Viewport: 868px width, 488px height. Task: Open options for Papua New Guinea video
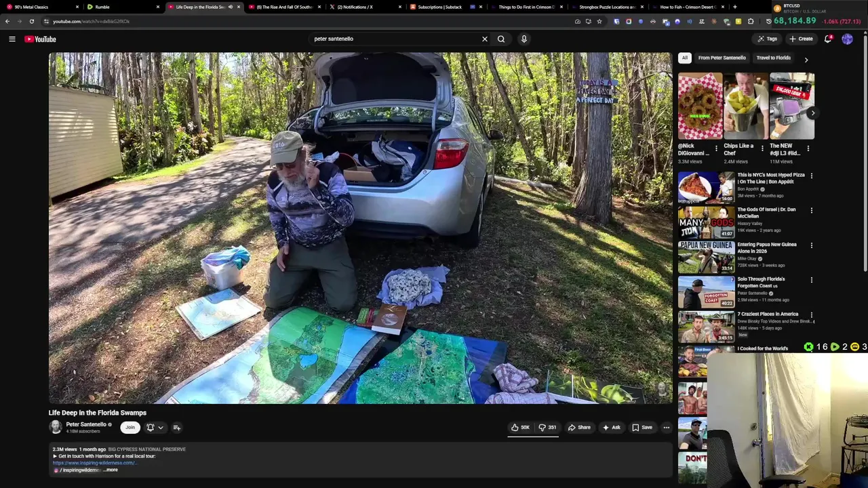(811, 245)
